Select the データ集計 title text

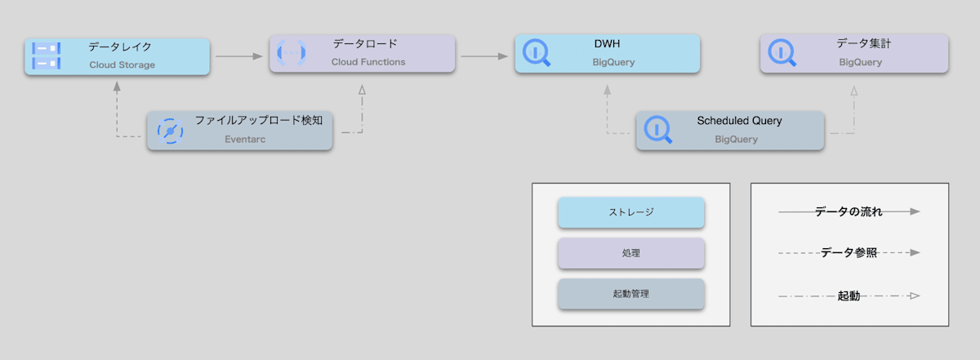click(863, 43)
